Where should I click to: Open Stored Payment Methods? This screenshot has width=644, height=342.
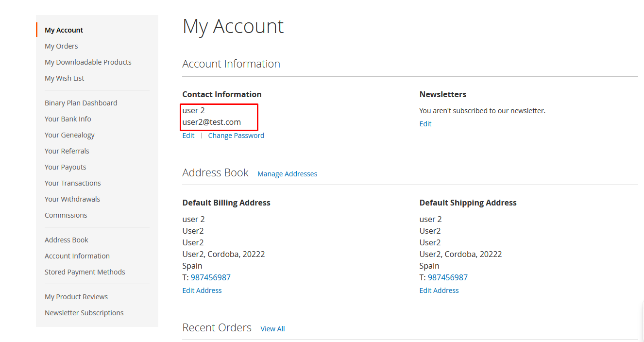click(85, 272)
